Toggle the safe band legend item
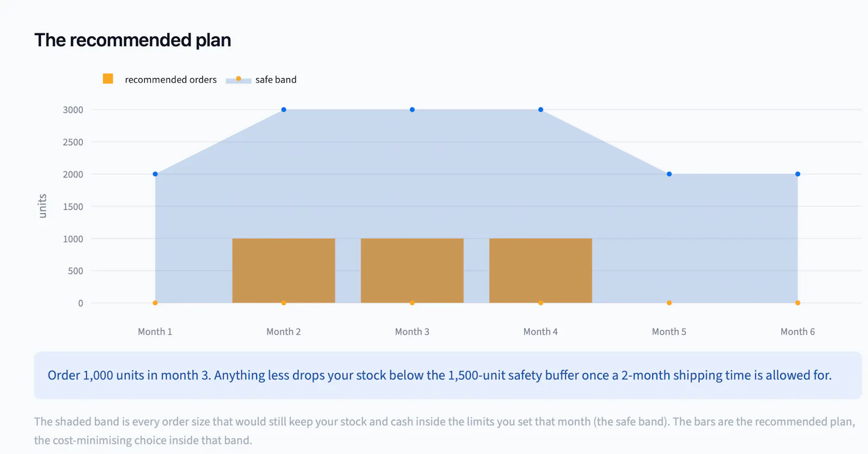Image resolution: width=868 pixels, height=454 pixels. tap(261, 79)
